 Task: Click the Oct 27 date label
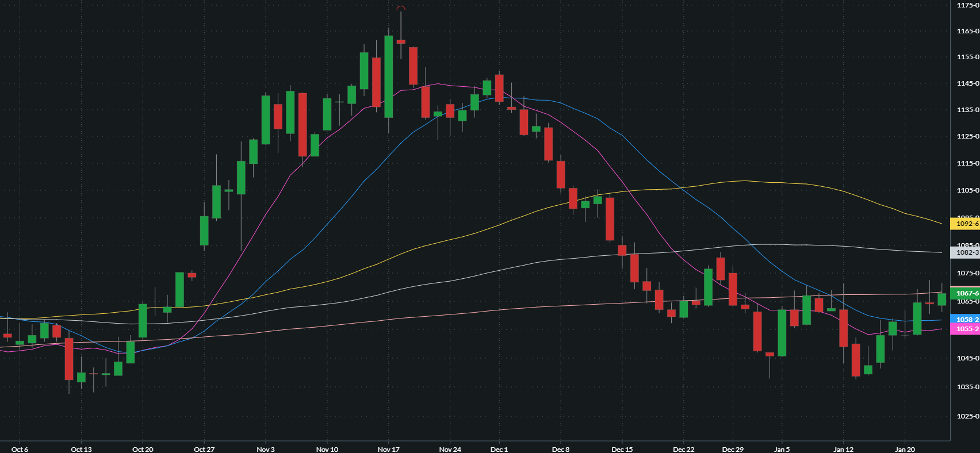[204, 449]
